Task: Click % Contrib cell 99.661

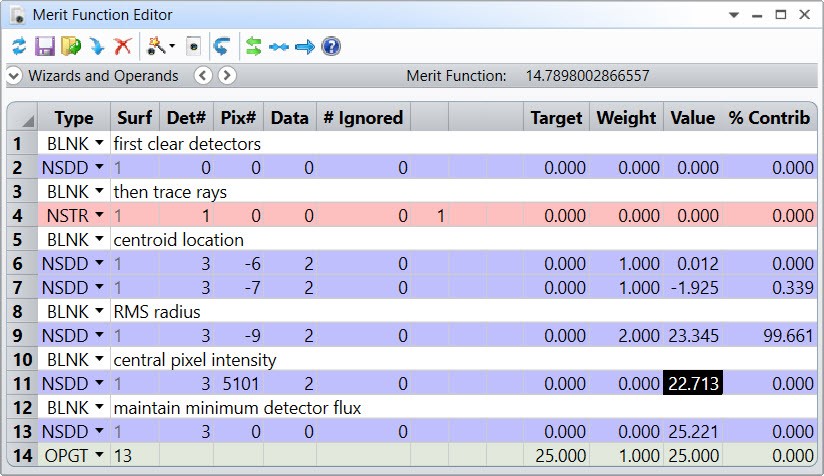Action: (x=769, y=335)
